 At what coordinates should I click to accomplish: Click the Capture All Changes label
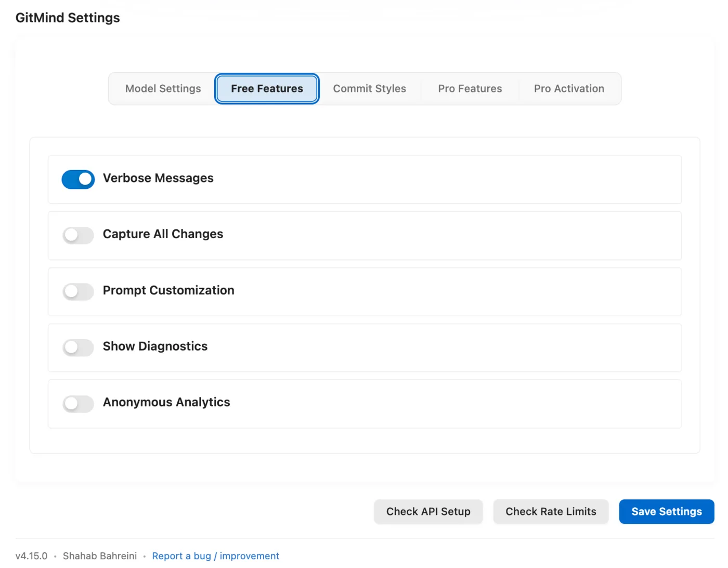coord(163,235)
